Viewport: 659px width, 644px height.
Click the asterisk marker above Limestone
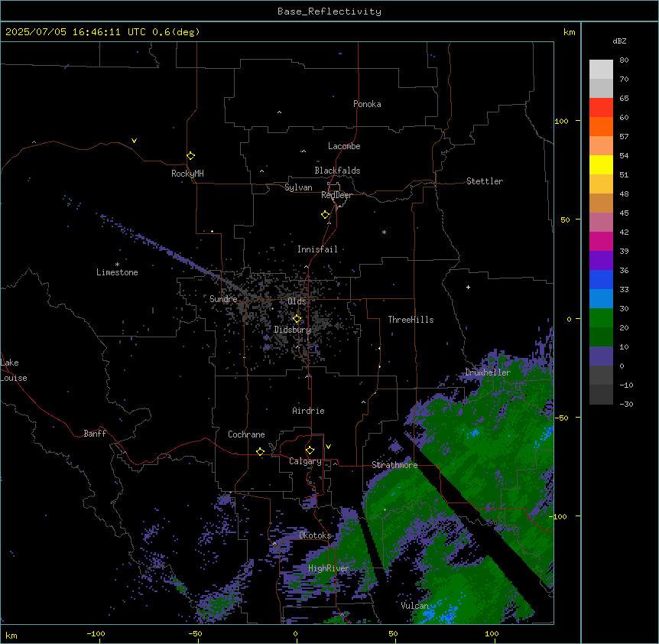click(117, 265)
